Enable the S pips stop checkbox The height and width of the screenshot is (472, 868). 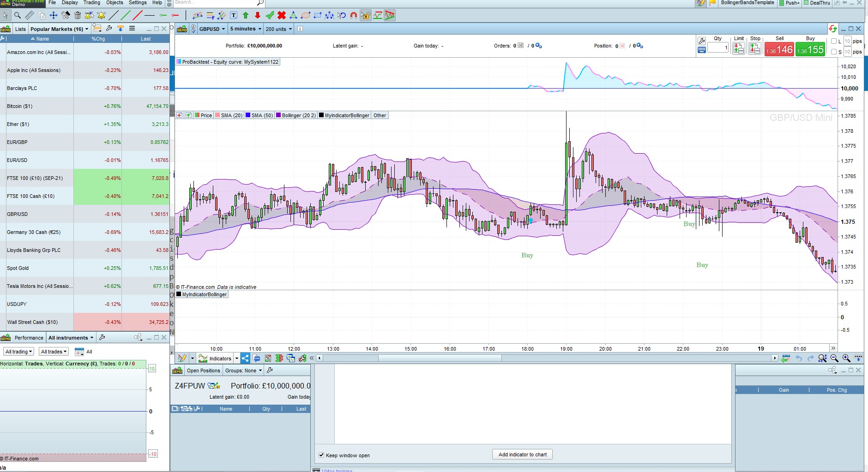coord(834,52)
